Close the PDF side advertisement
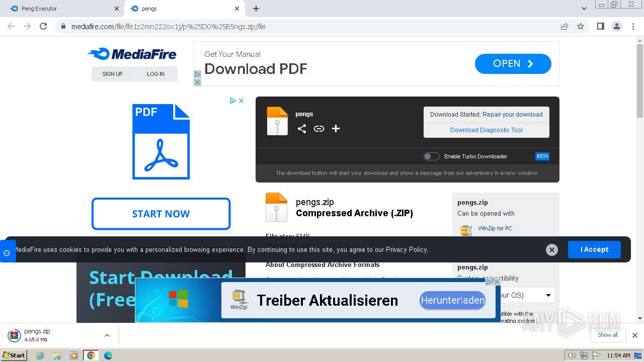Screen dimensions: 644x362 pyautogui.click(x=241, y=101)
